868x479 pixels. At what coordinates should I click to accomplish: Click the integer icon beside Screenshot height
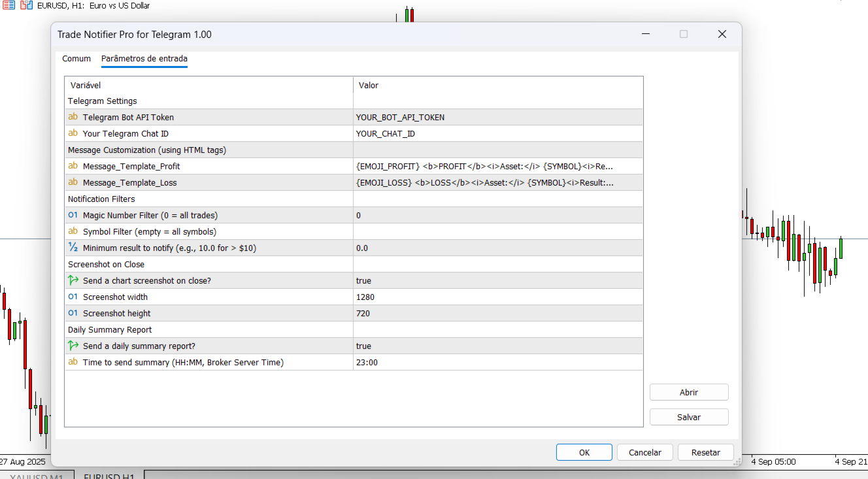[x=73, y=313]
